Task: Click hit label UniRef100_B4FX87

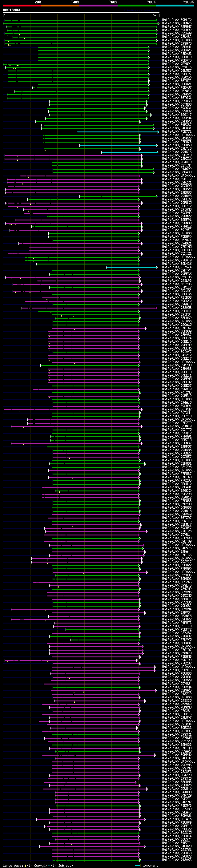Action: (177, 125)
